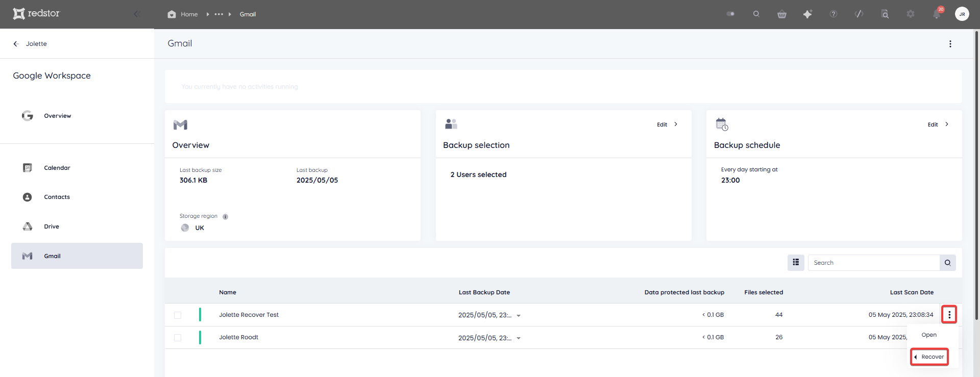Image resolution: width=980 pixels, height=377 pixels.
Task: Open Backup selection chevron arrow
Action: point(676,124)
